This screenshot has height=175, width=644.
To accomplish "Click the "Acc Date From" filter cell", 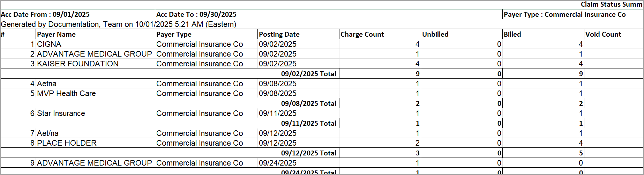I will (x=45, y=14).
